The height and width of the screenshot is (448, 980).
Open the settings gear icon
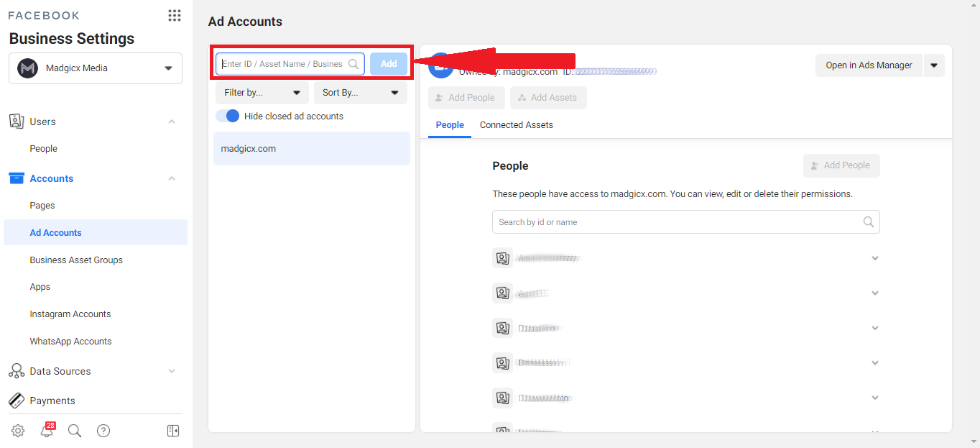(18, 431)
